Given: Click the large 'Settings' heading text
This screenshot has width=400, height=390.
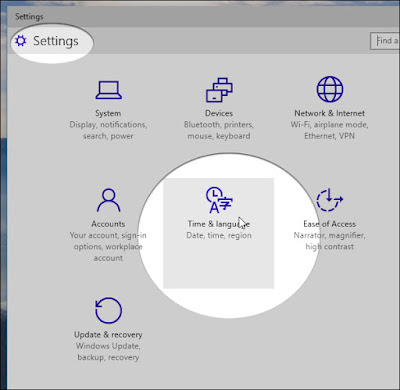Looking at the screenshot, I should tap(56, 41).
